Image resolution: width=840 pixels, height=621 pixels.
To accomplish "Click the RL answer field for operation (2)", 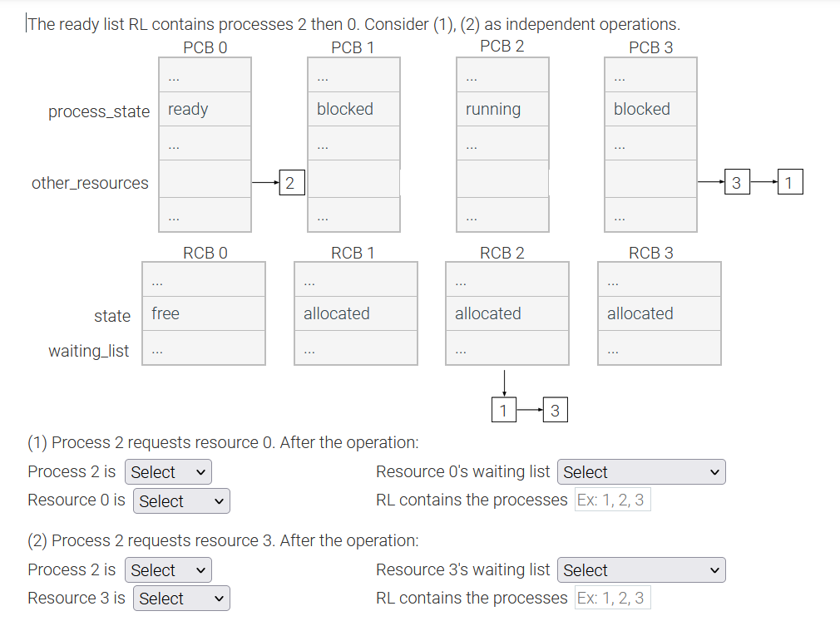I will coord(611,598).
